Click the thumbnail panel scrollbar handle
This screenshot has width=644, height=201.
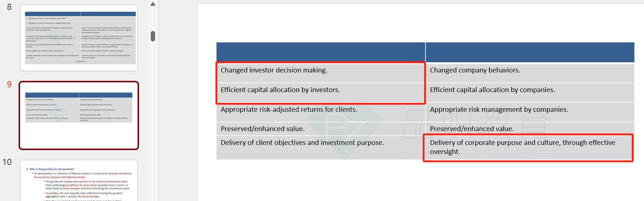coord(153,36)
